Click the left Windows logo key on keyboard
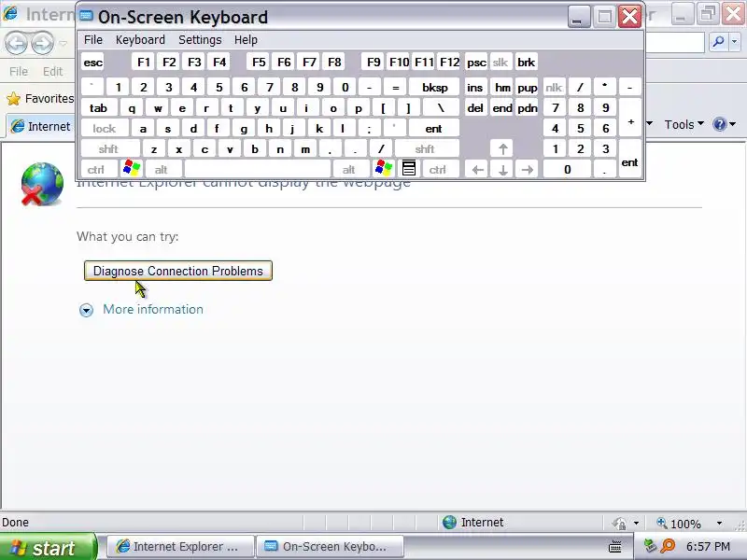 (x=132, y=169)
